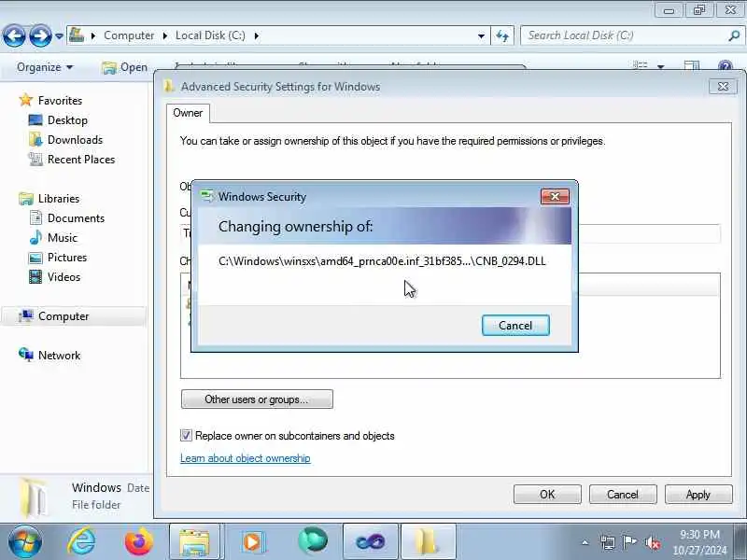This screenshot has height=560, width=747.
Task: Close Advanced Security Settings for Windows
Action: point(723,86)
